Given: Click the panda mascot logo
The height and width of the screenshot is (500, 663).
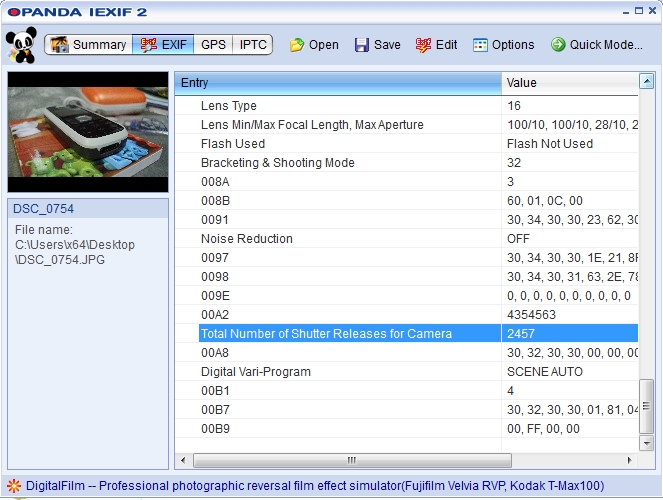Looking at the screenshot, I should (21, 45).
